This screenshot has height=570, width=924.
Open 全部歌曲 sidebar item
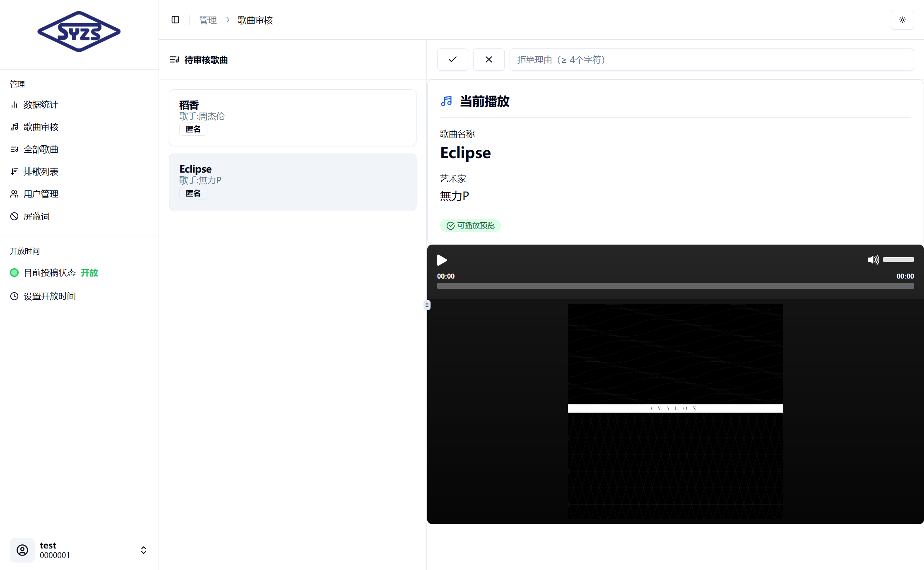pos(41,149)
